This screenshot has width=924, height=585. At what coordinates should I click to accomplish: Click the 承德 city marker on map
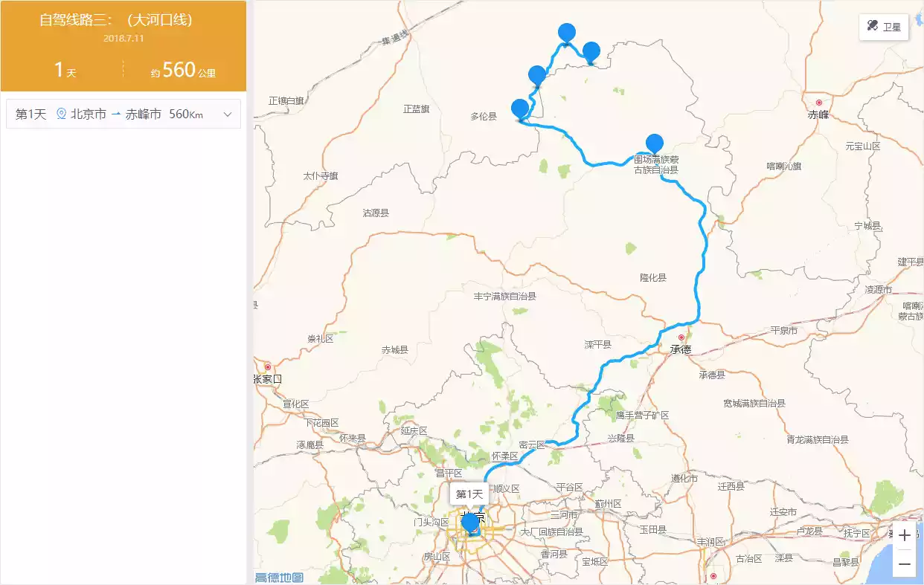tap(681, 337)
